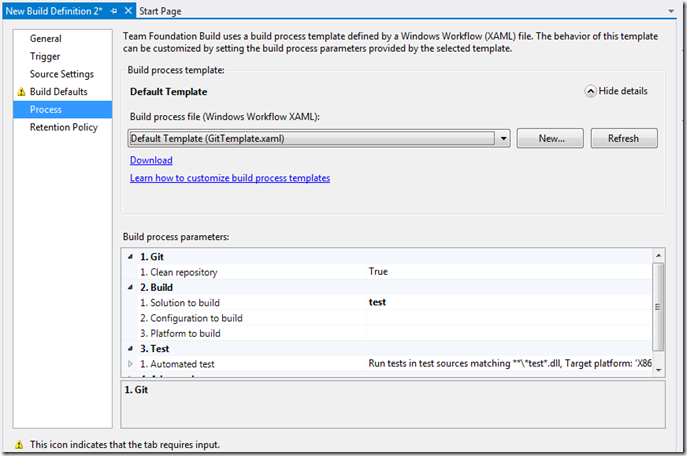Click the 1. Git group header
Image resolution: width=687 pixels, height=456 pixels.
[x=152, y=257]
